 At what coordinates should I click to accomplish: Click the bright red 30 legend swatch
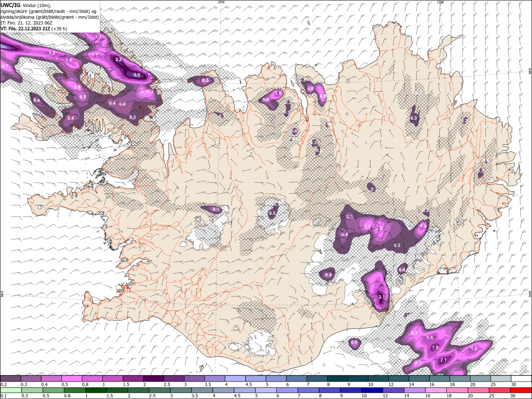[521, 390]
